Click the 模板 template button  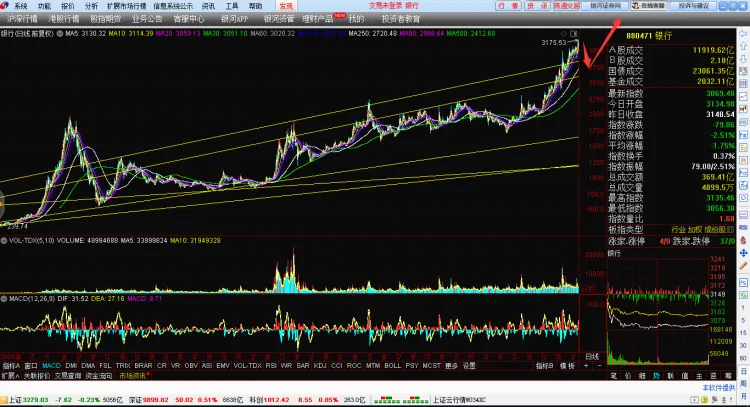pos(567,365)
